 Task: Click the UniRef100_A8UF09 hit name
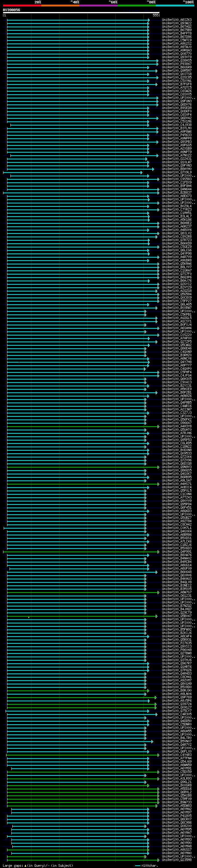coord(177,568)
